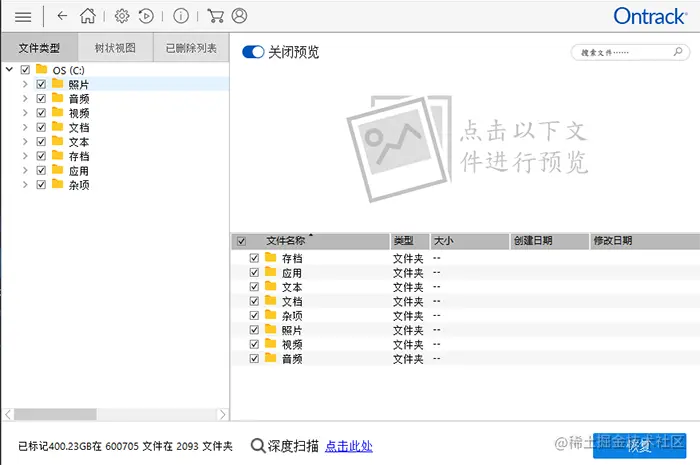Open the user account icon

tap(239, 16)
